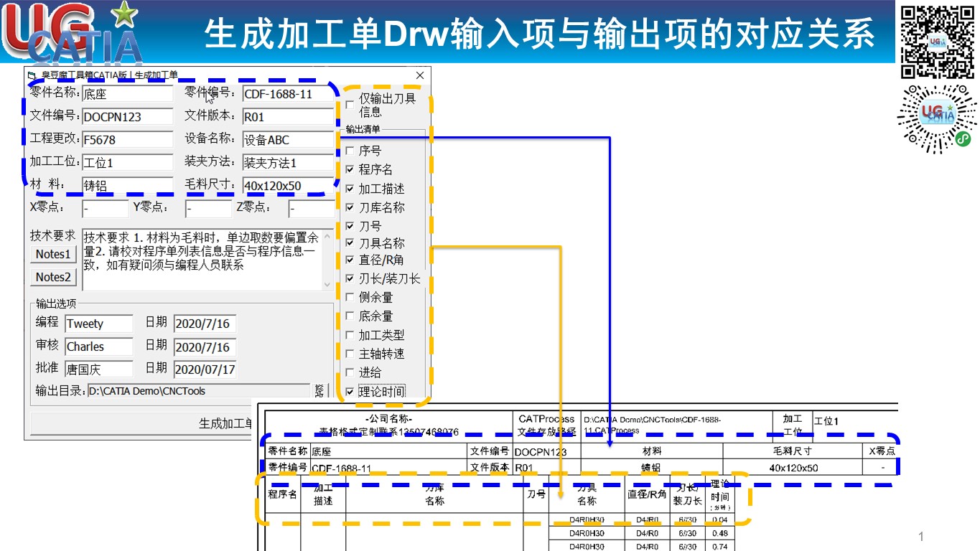Viewport: 980px width, 551px height.
Task: Click inside the 技术要求 text area
Action: point(202,260)
